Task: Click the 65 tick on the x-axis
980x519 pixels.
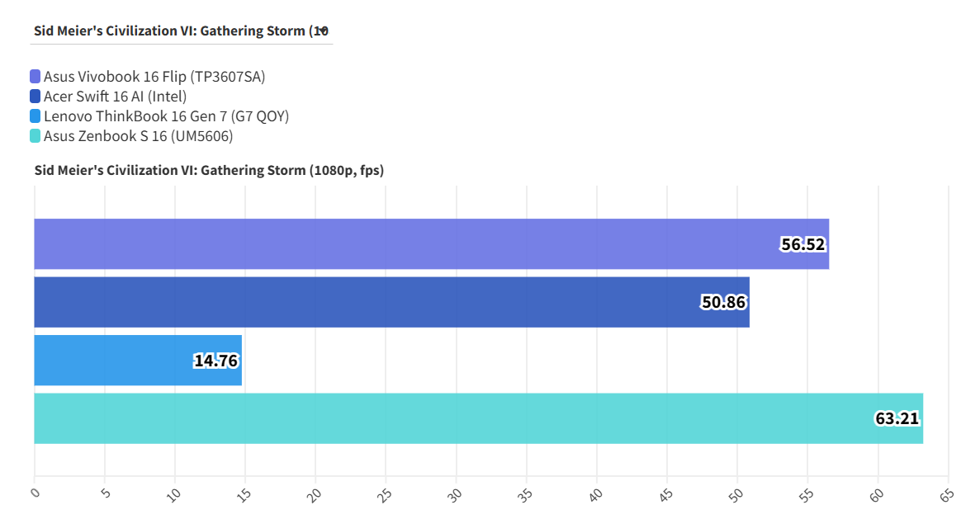Action: pos(947,494)
